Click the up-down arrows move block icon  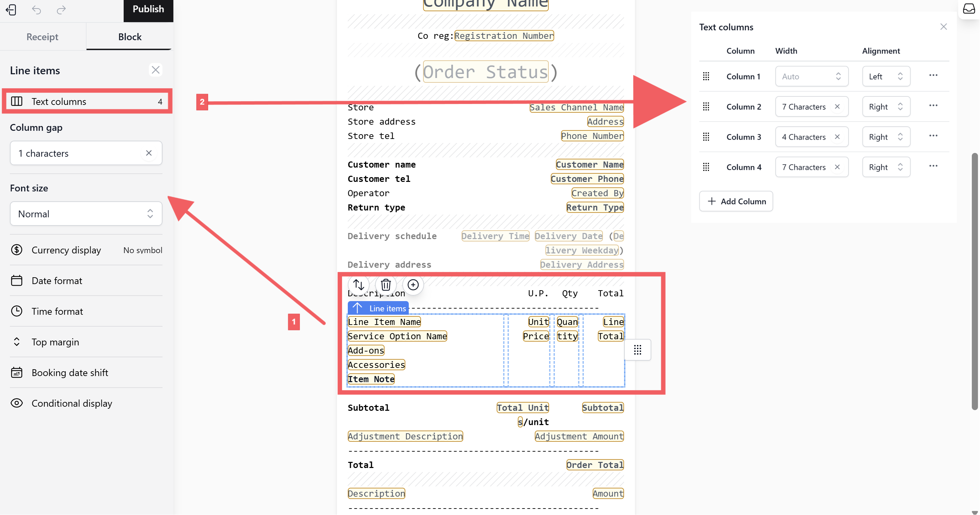[358, 284]
